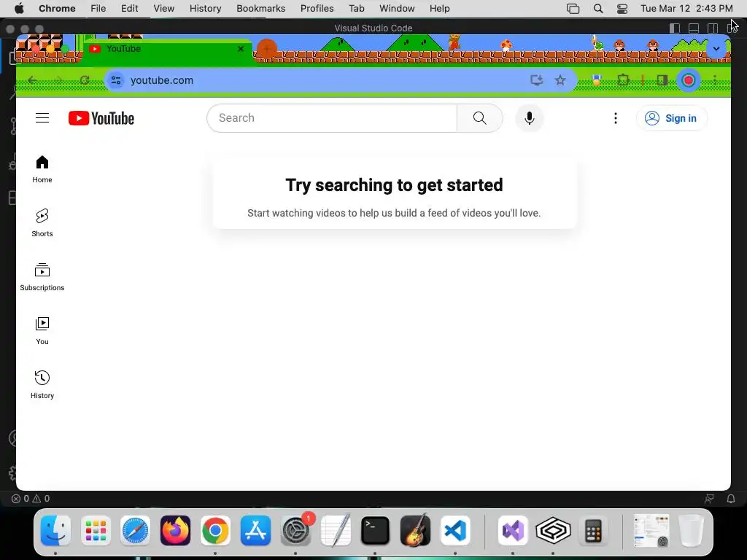747x560 pixels.
Task: Open the History menu in menu bar
Action: coord(205,9)
